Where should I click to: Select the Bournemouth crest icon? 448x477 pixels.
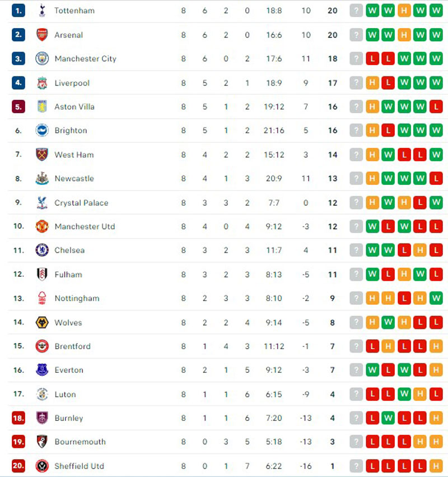click(42, 442)
